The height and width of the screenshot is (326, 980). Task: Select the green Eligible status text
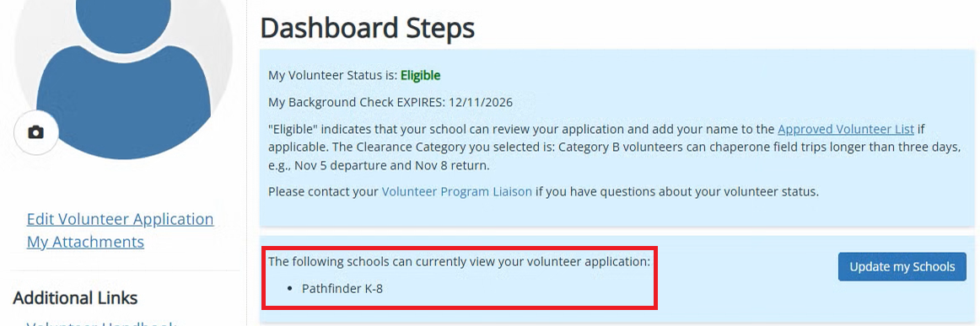pyautogui.click(x=421, y=76)
